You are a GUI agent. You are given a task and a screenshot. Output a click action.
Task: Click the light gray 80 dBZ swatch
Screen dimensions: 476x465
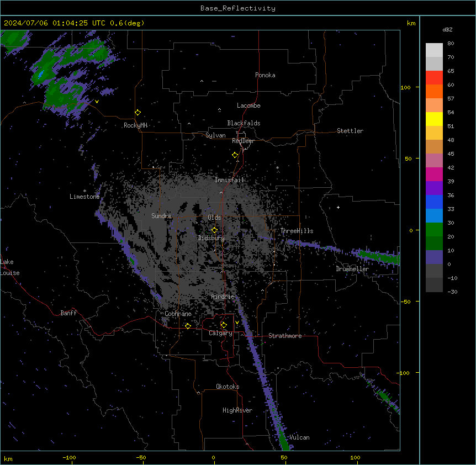pos(434,50)
